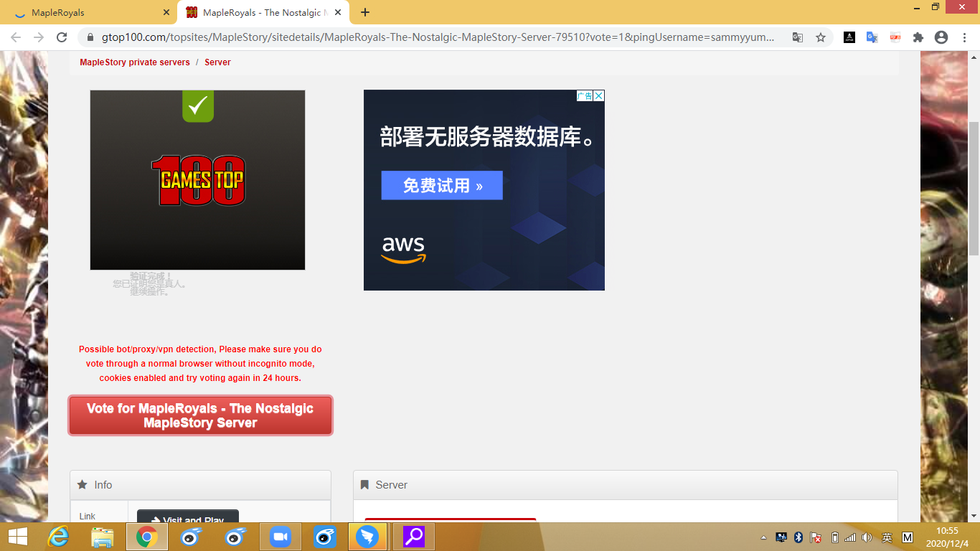Click the Games Top 100 logo image

click(198, 180)
